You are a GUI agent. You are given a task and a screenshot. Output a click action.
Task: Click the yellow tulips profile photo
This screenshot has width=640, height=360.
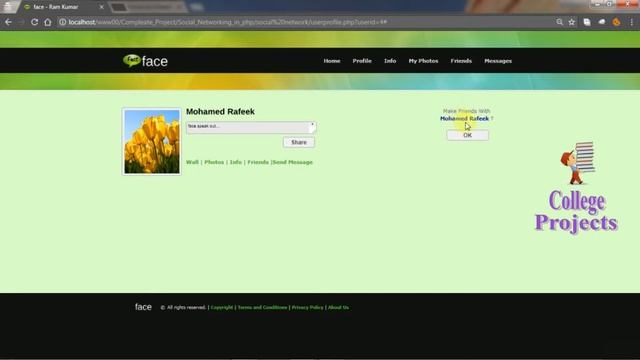click(x=151, y=142)
